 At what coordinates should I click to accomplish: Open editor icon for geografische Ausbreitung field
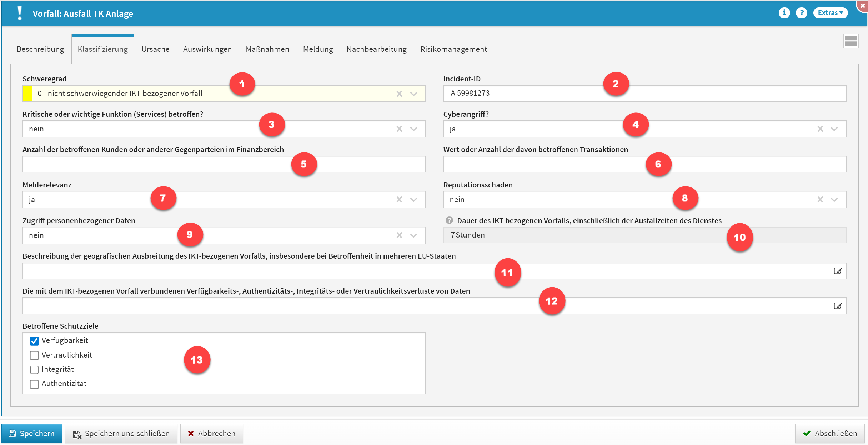click(x=838, y=271)
